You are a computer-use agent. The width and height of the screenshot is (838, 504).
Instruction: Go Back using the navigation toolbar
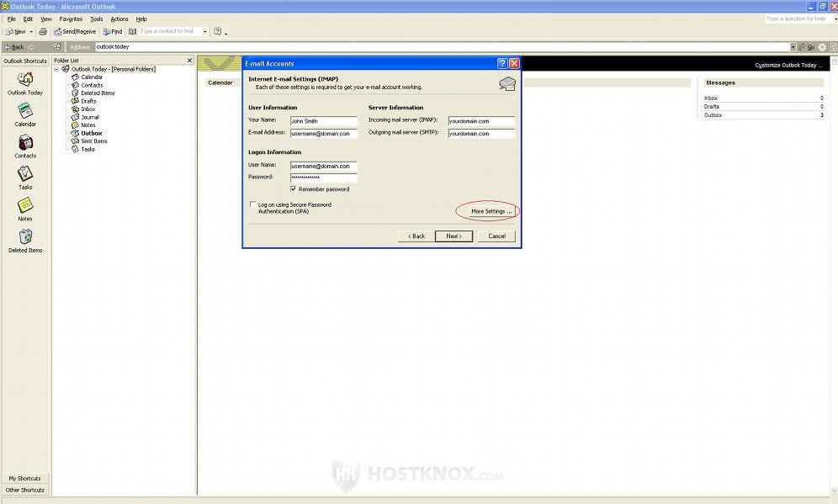point(14,47)
